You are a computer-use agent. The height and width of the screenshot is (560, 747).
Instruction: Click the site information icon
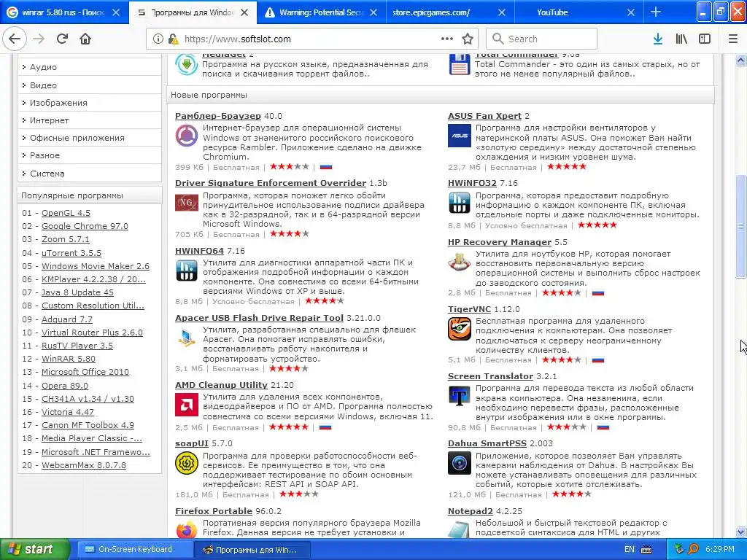click(158, 39)
